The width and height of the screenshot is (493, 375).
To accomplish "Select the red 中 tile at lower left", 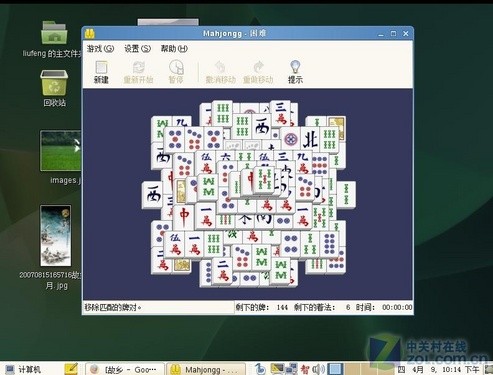I will [x=183, y=217].
